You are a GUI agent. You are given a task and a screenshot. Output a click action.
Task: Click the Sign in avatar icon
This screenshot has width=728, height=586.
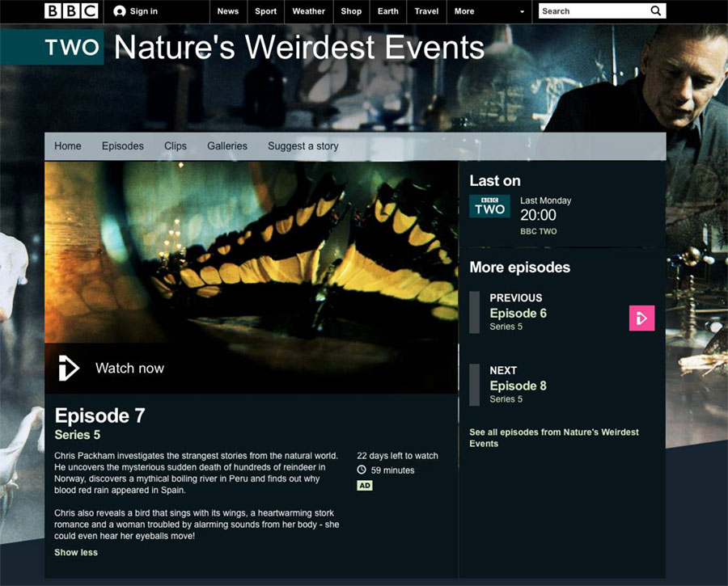(x=120, y=11)
